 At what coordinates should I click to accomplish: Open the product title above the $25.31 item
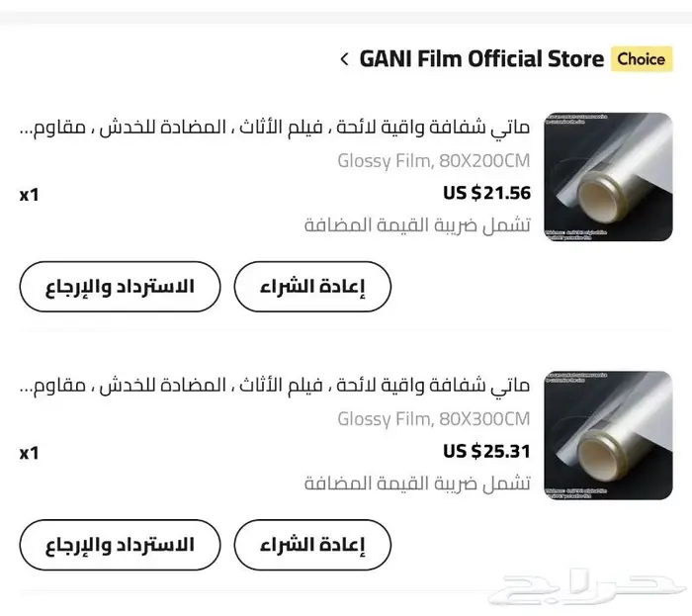pos(275,386)
